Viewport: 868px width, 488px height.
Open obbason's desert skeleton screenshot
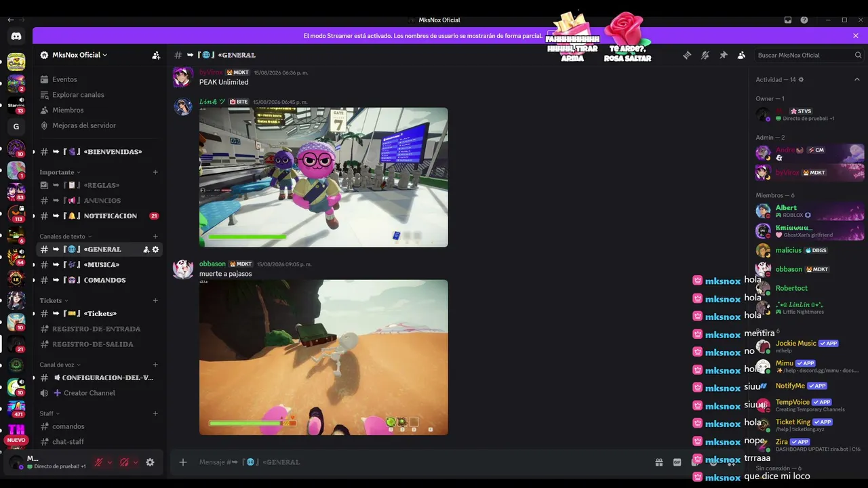pyautogui.click(x=323, y=357)
